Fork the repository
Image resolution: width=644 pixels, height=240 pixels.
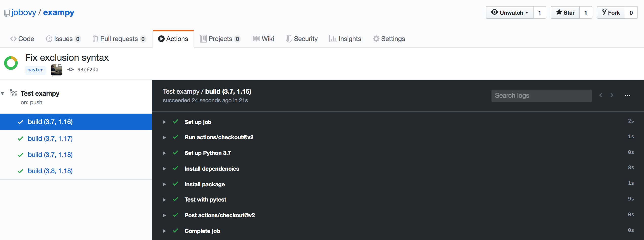click(611, 12)
